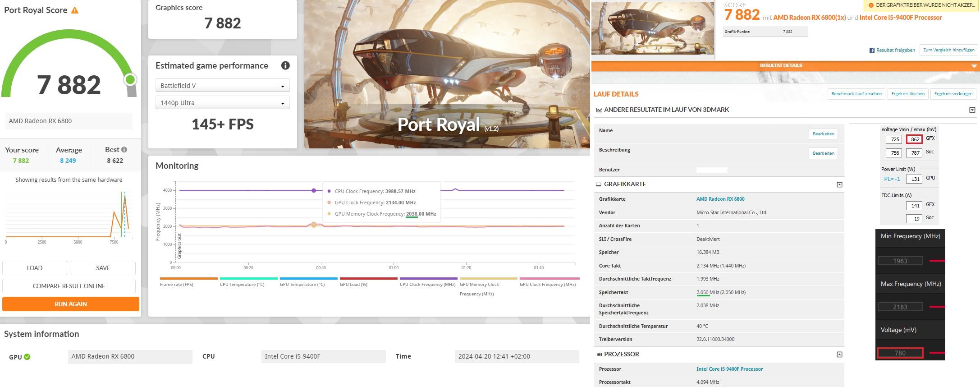
Task: Click the GFX Vmax 862 voltage field
Action: coord(914,139)
